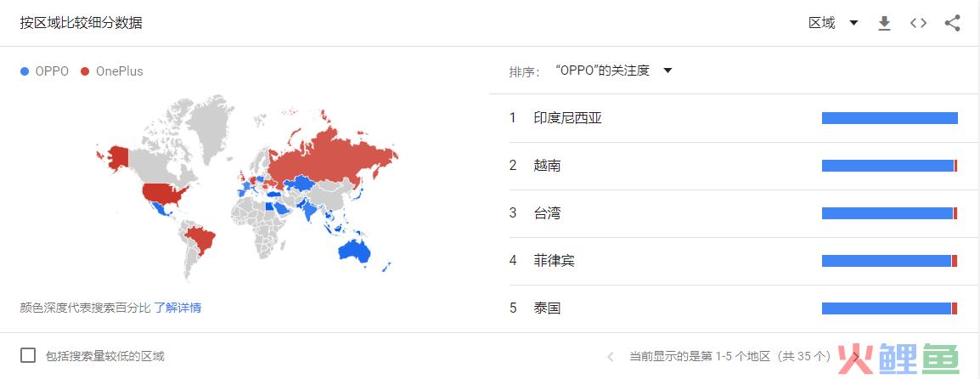This screenshot has height=379, width=980.
Task: Click the United States on the map
Action: click(164, 195)
